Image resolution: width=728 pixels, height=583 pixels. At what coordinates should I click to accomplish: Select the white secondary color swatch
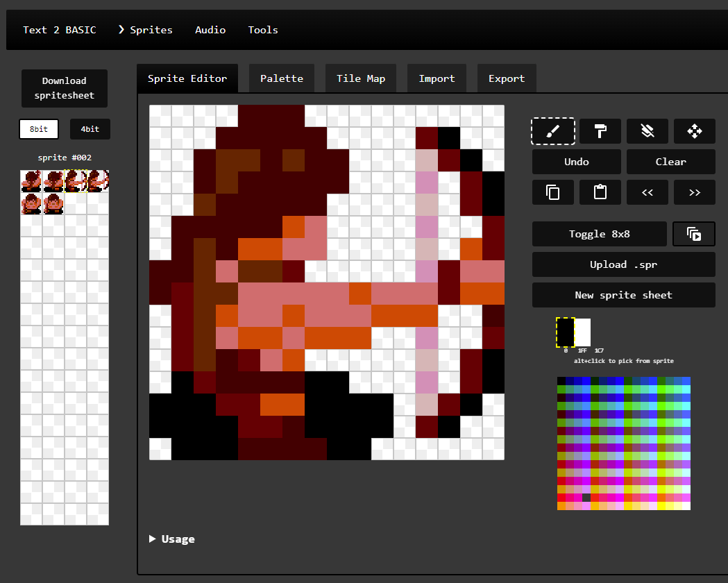point(583,332)
